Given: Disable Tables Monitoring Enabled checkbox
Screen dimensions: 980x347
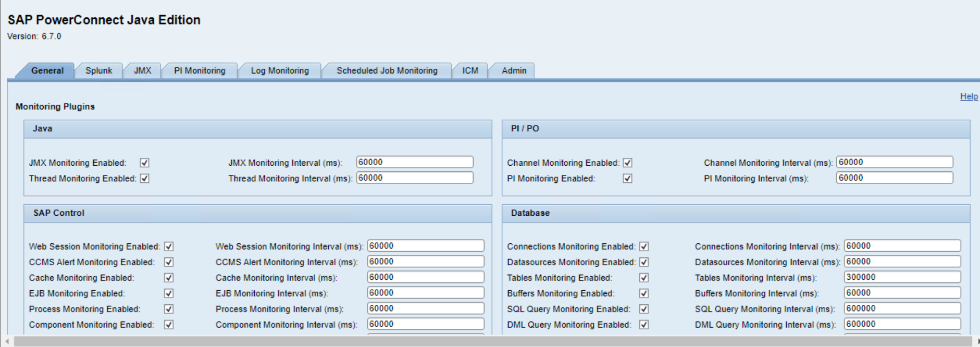Looking at the screenshot, I should [644, 278].
